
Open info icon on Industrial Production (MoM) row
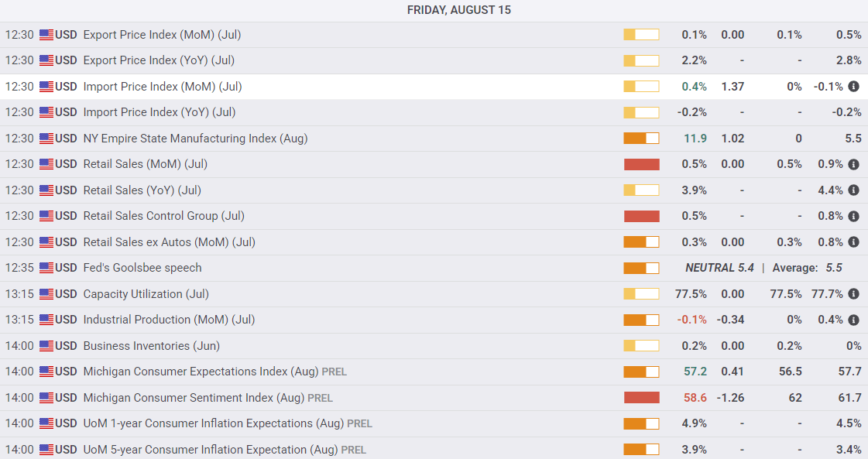click(853, 320)
